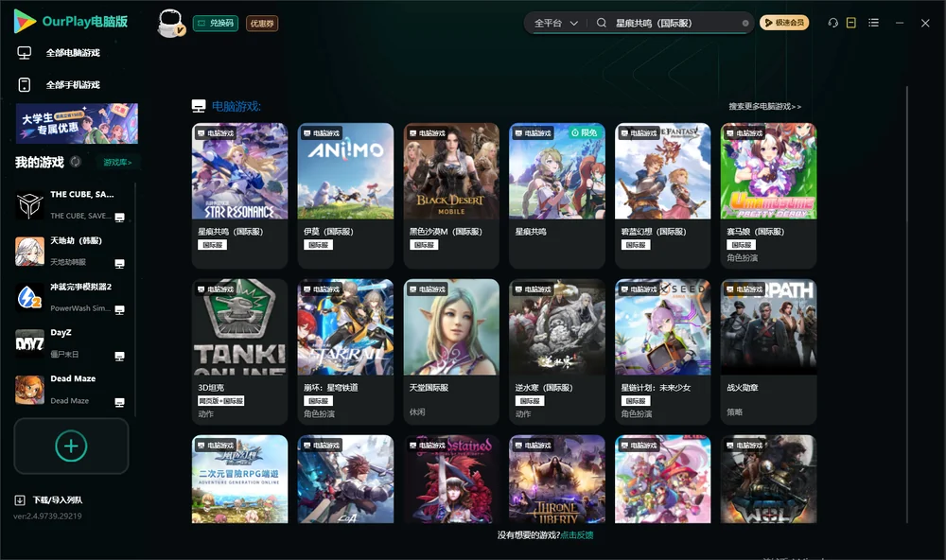Open the 黑色沙漠M Black Desert Mobile card

tap(451, 196)
